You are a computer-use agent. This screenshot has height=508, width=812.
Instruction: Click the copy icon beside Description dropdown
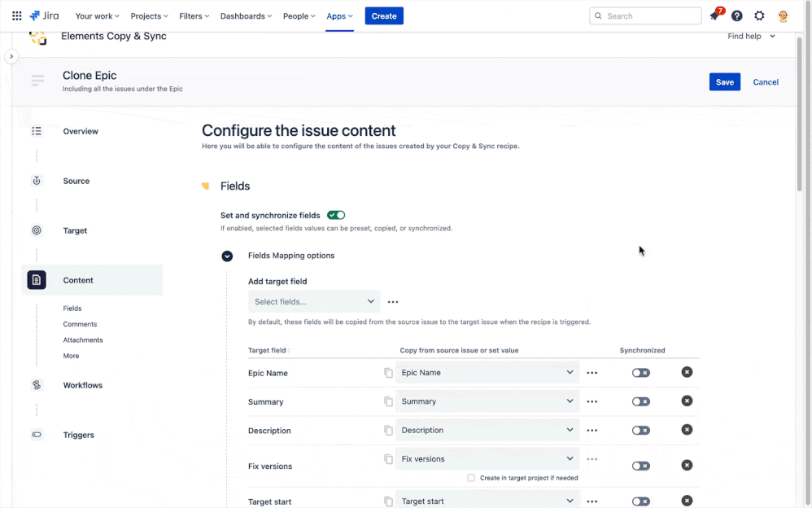388,430
